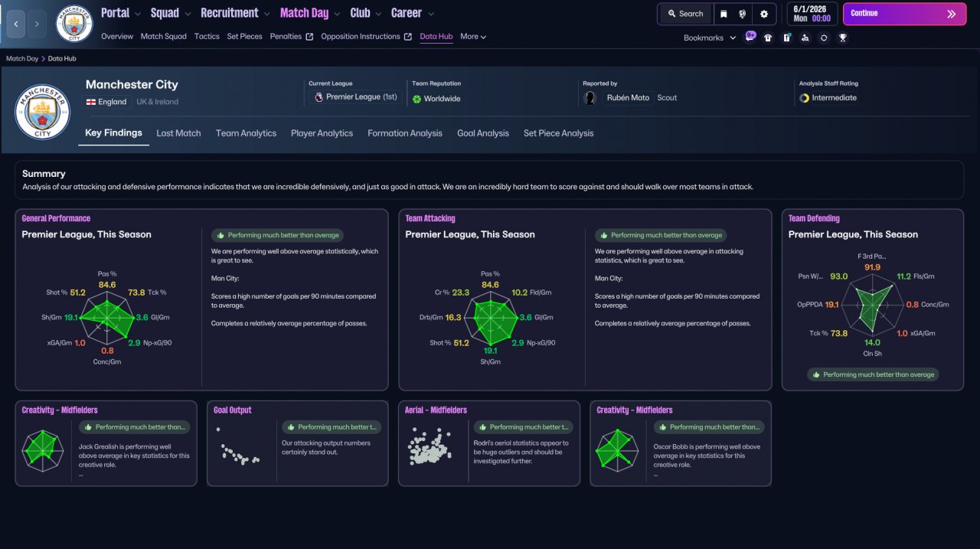The width and height of the screenshot is (980, 549).
Task: Click the Continue button
Action: tap(905, 14)
